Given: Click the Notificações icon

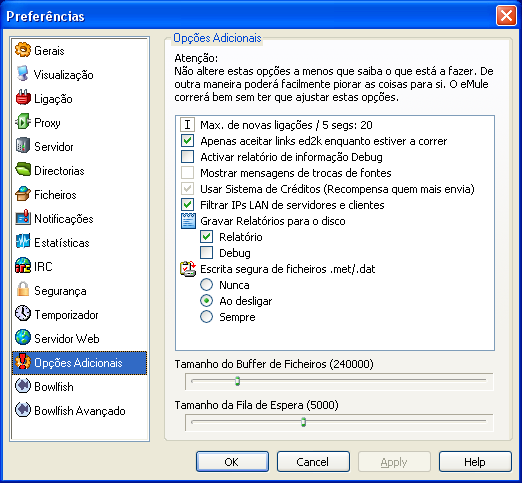Looking at the screenshot, I should pos(23,218).
